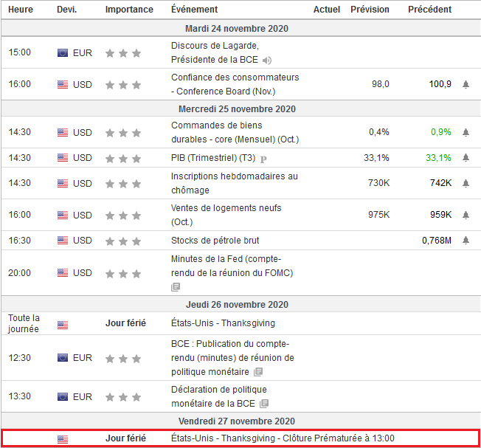Click green previous value 0,9%
This screenshot has width=481, height=448.
click(441, 132)
